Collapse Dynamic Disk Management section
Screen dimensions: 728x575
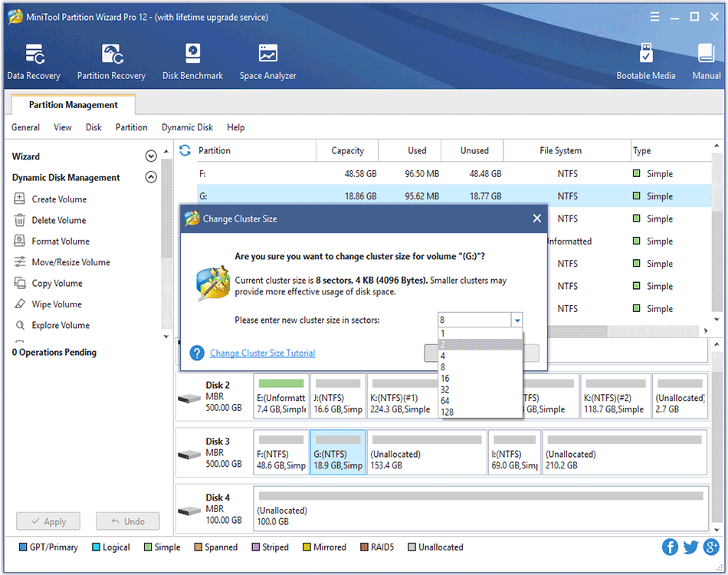coord(151,177)
